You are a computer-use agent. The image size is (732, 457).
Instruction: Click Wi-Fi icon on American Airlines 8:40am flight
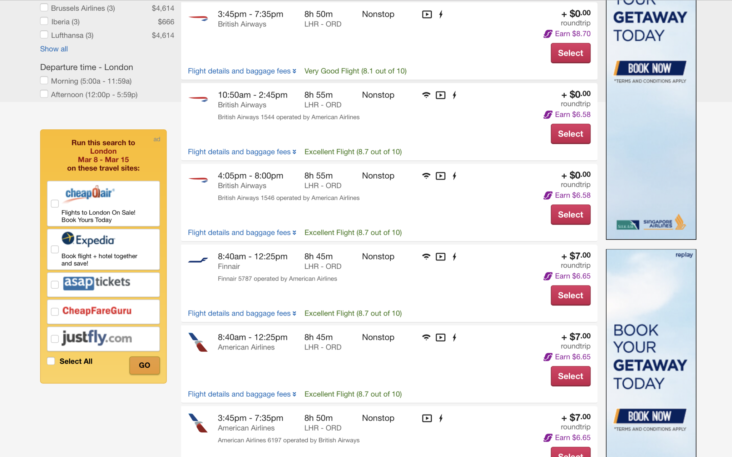426,337
